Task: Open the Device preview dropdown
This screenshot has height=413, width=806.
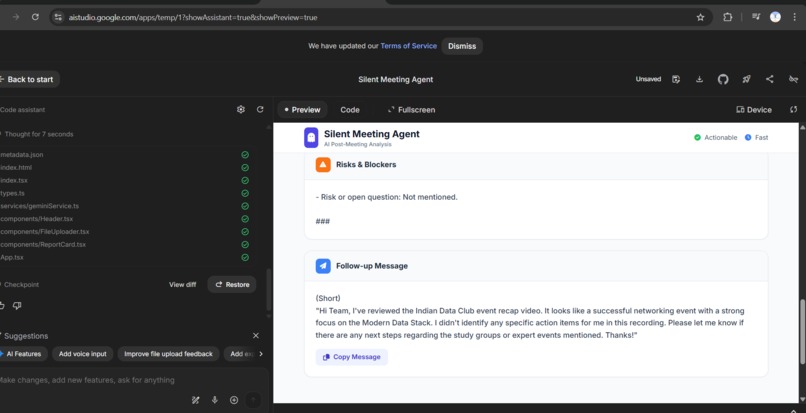Action: 754,110
